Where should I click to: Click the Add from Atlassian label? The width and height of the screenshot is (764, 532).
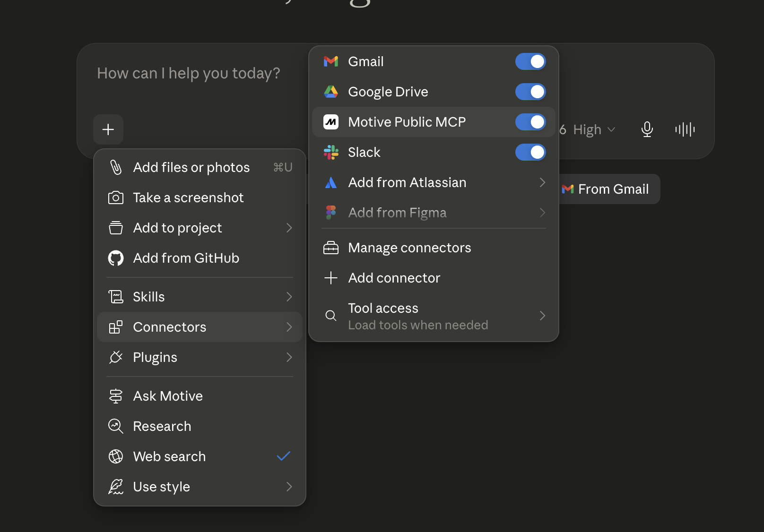407,182
